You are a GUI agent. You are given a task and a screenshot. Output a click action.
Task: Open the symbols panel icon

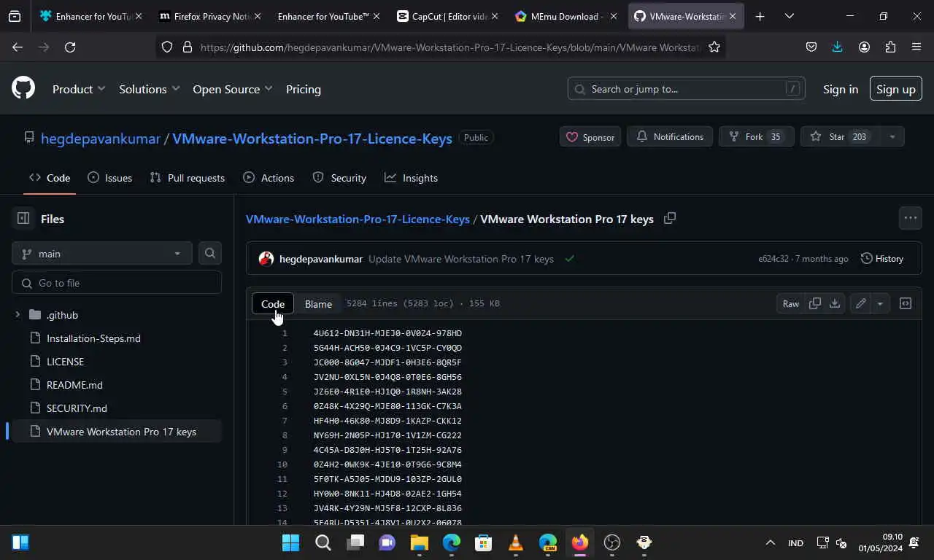tap(906, 303)
